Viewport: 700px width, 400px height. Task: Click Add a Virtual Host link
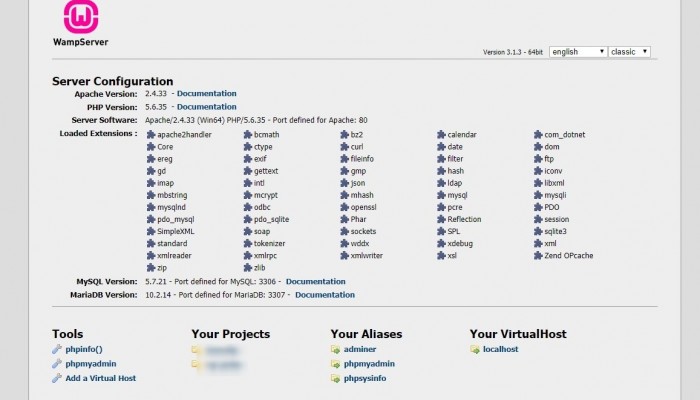(100, 378)
